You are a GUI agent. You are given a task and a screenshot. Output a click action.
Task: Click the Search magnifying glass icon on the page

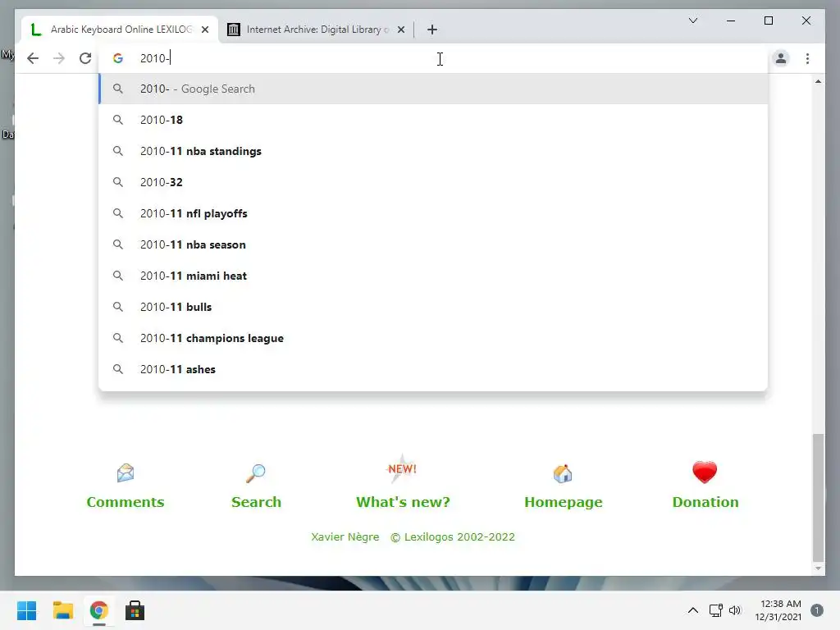[256, 473]
